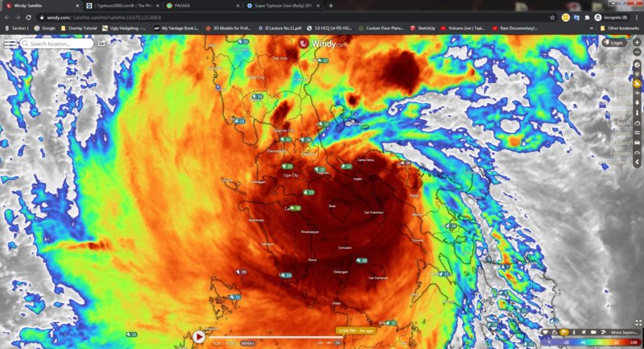Select the Temperature layer icon
The image size is (644, 349).
click(637, 113)
